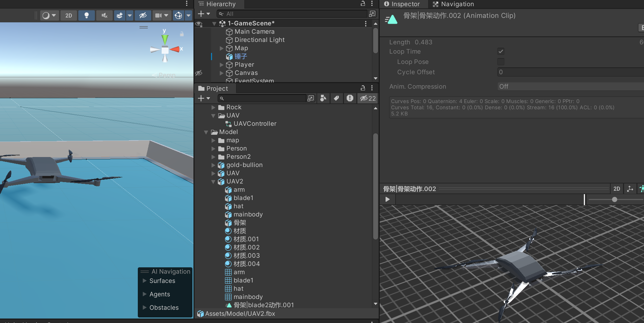Open scene effects dropdown arrow

tap(130, 15)
